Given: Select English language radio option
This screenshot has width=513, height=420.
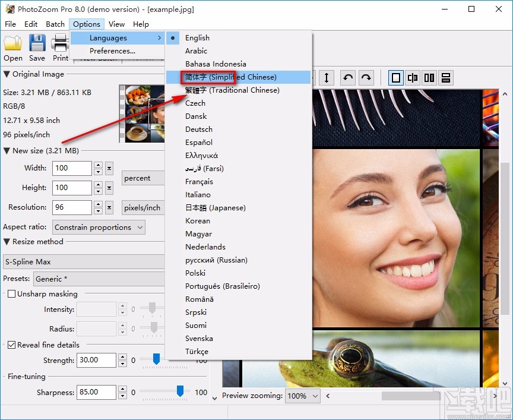Looking at the screenshot, I should (x=197, y=38).
